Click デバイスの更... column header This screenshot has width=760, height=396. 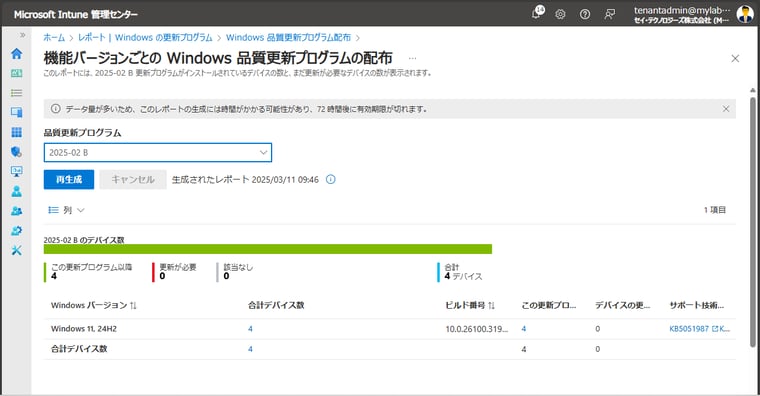pos(622,305)
